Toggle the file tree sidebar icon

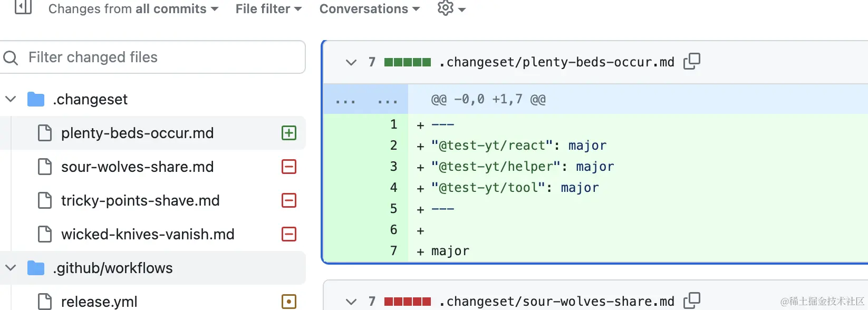23,7
